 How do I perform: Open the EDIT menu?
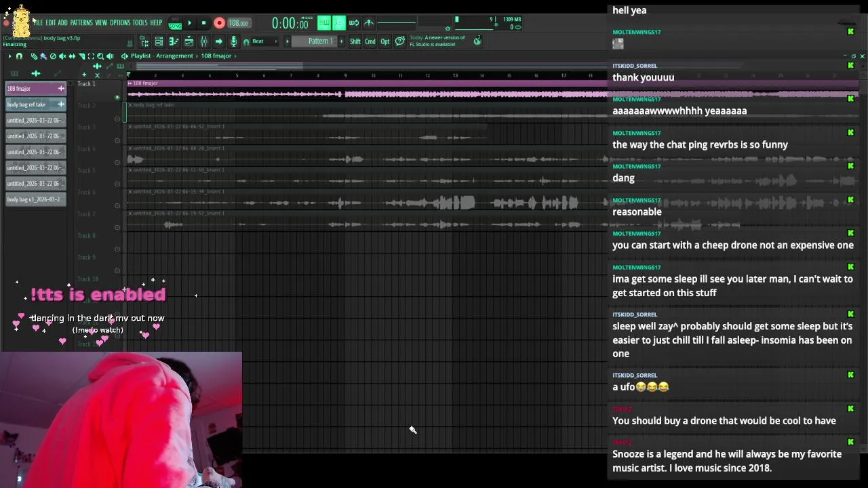(51, 22)
